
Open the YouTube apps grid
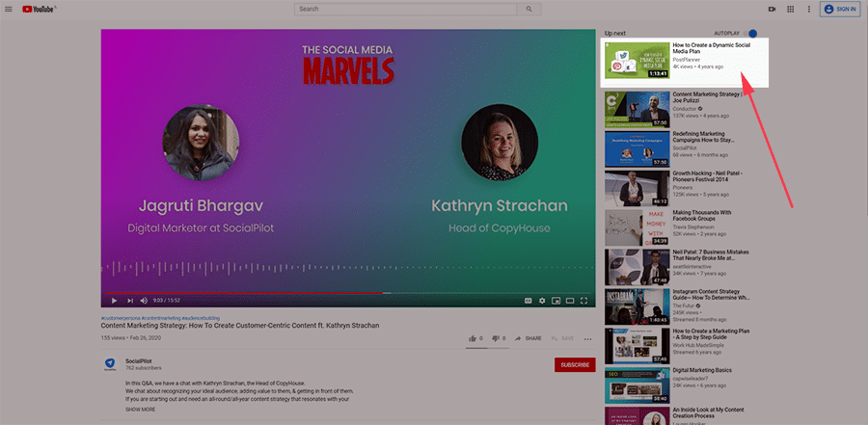(791, 10)
